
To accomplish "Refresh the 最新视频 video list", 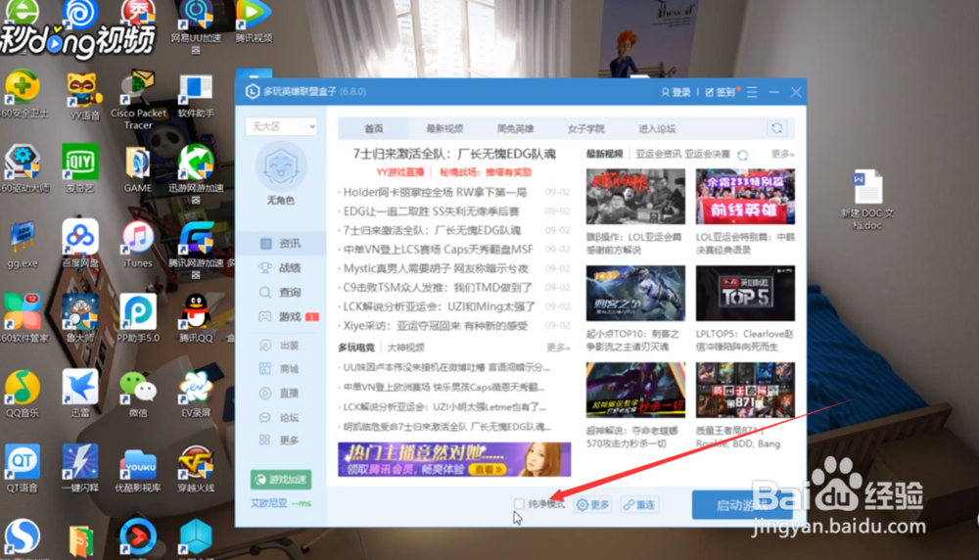I will (x=743, y=155).
